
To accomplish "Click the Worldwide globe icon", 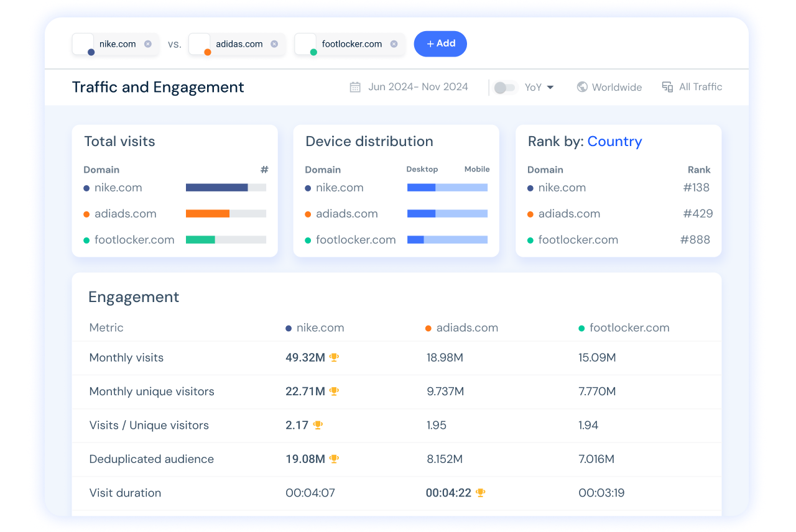I will coord(582,87).
